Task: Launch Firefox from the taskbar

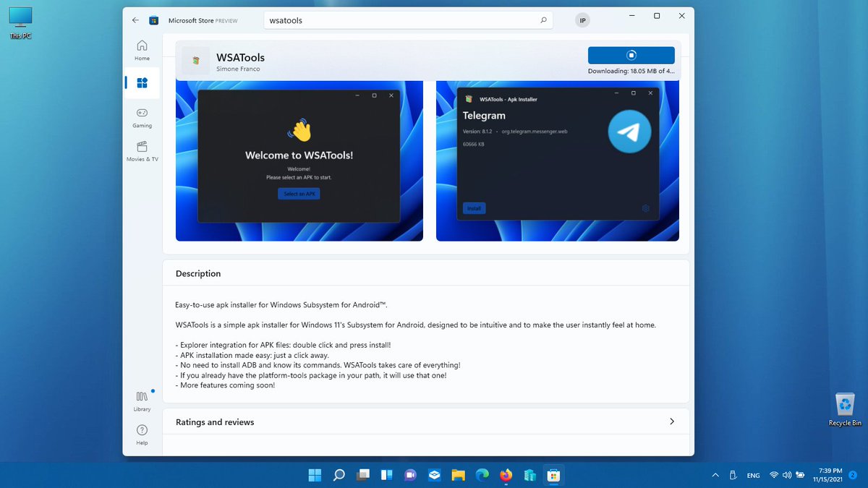Action: click(506, 475)
